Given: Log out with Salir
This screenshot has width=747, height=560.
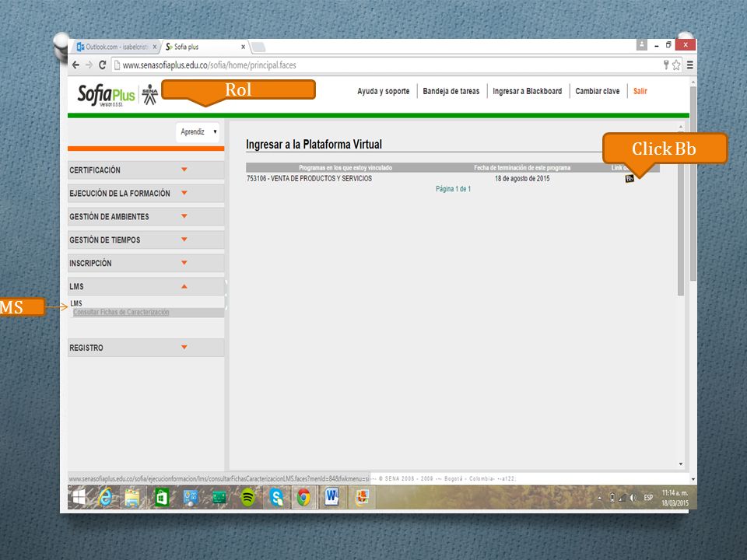Looking at the screenshot, I should coord(640,91).
